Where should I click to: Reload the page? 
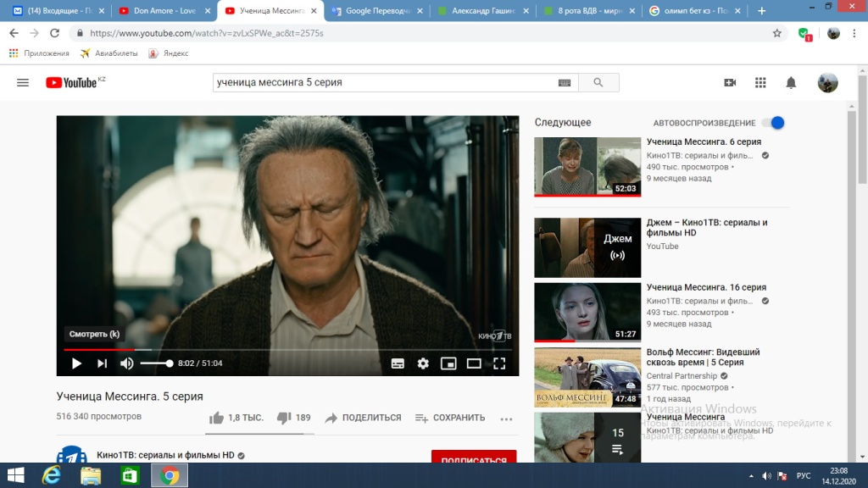(x=54, y=33)
